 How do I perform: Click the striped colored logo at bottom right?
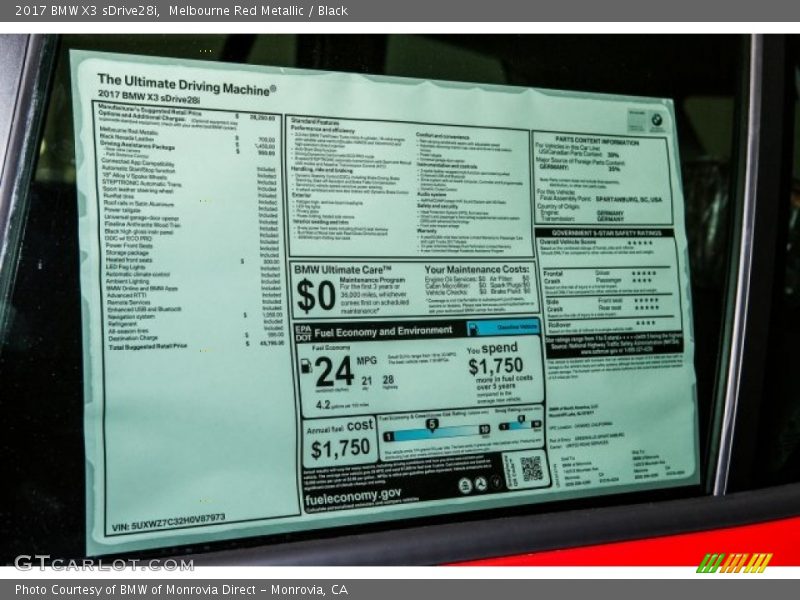click(x=735, y=563)
